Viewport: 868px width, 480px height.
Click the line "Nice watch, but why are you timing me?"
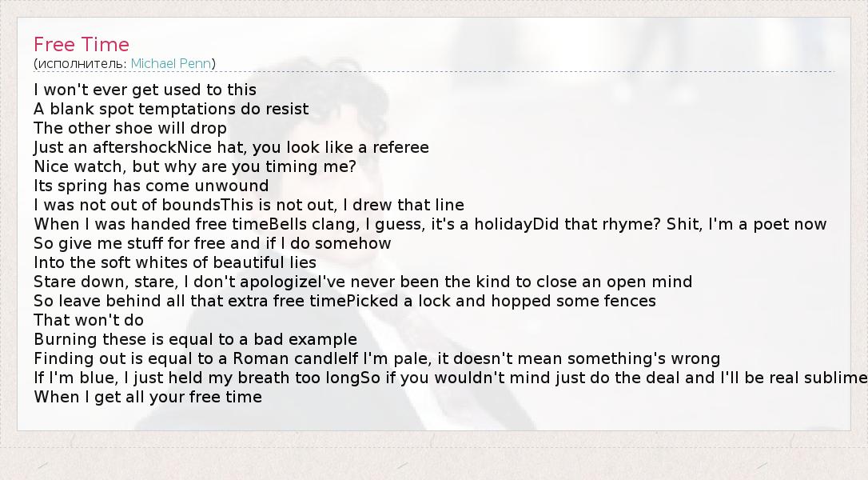coord(194,166)
